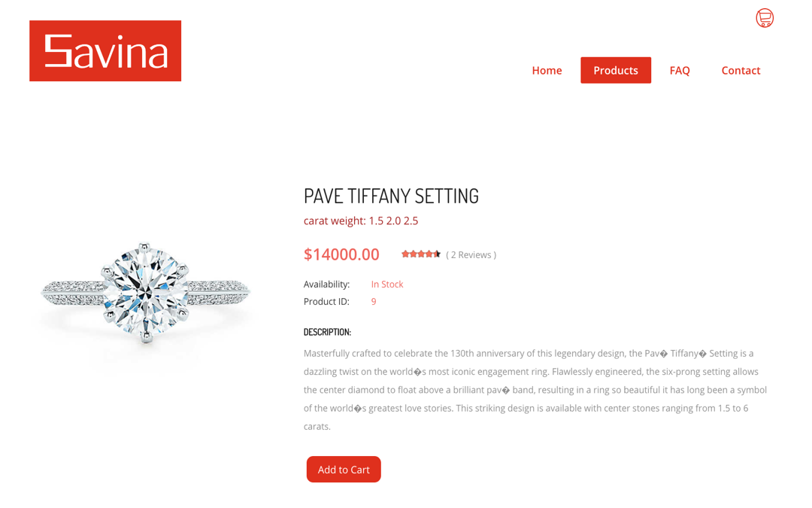
Task: Click the In Stock availability status
Action: pyautogui.click(x=387, y=284)
